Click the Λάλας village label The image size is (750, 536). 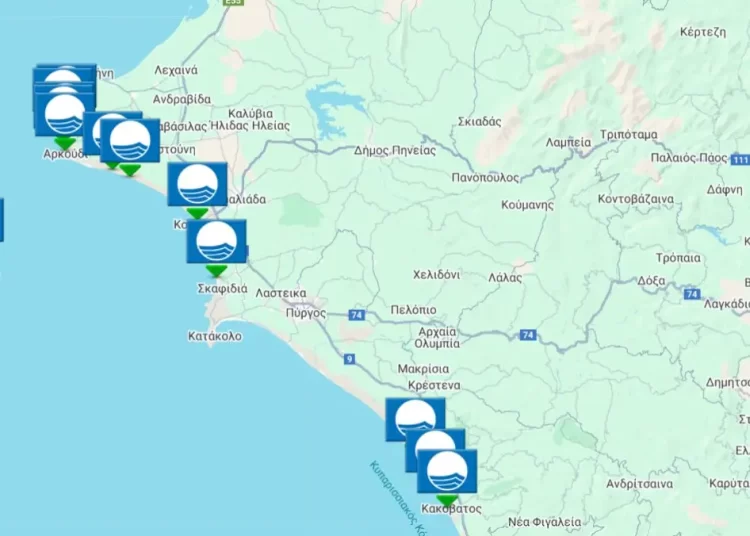(505, 278)
